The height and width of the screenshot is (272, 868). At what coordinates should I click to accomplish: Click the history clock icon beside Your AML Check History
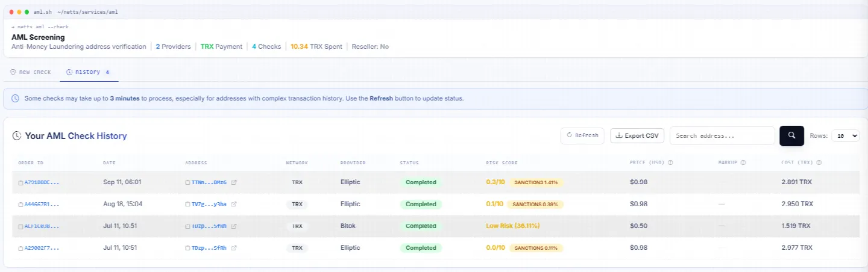coord(17,136)
